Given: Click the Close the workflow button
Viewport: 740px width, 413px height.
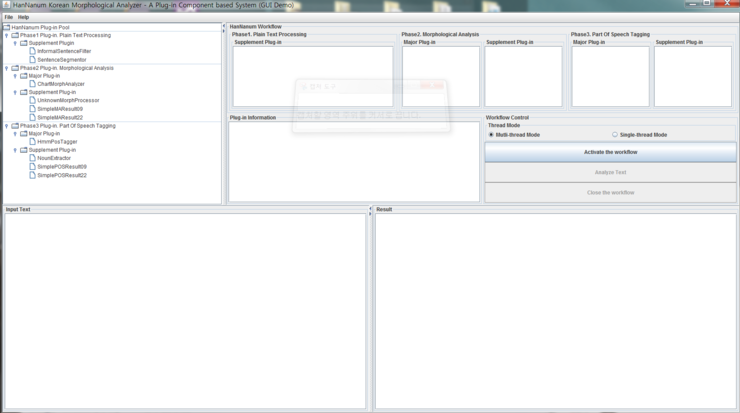Looking at the screenshot, I should click(610, 193).
